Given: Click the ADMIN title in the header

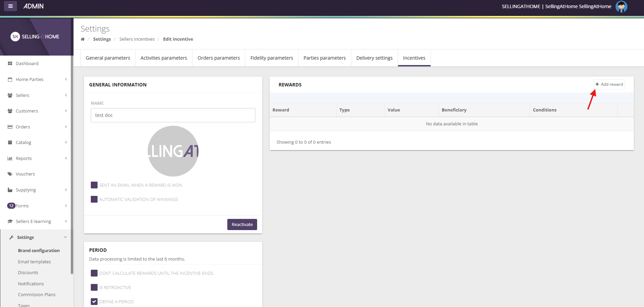Looking at the screenshot, I should point(33,6).
